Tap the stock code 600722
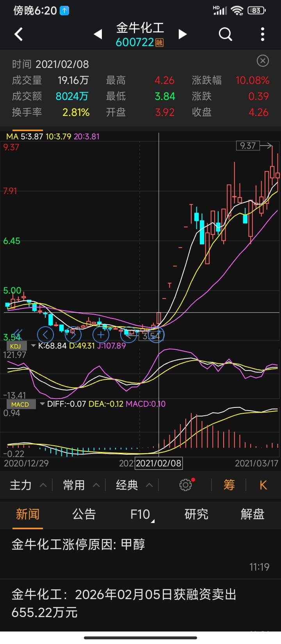281x644 pixels. pos(135,42)
